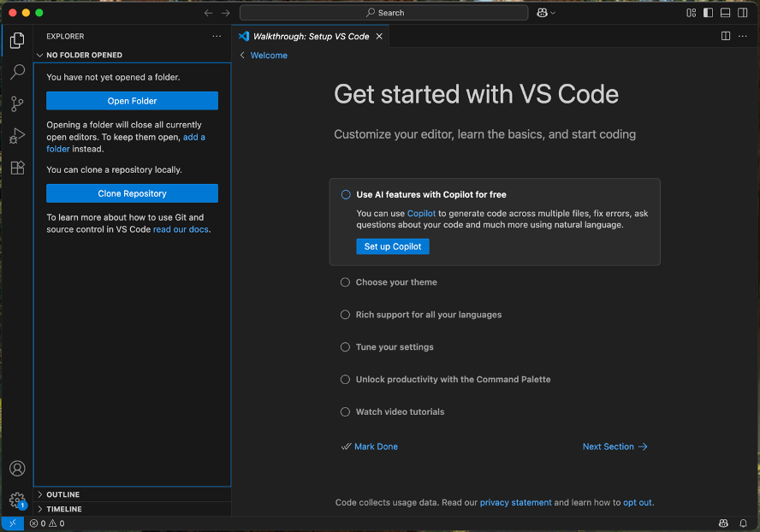Toggle the bottom panel
This screenshot has width=760, height=532.
pyautogui.click(x=725, y=13)
